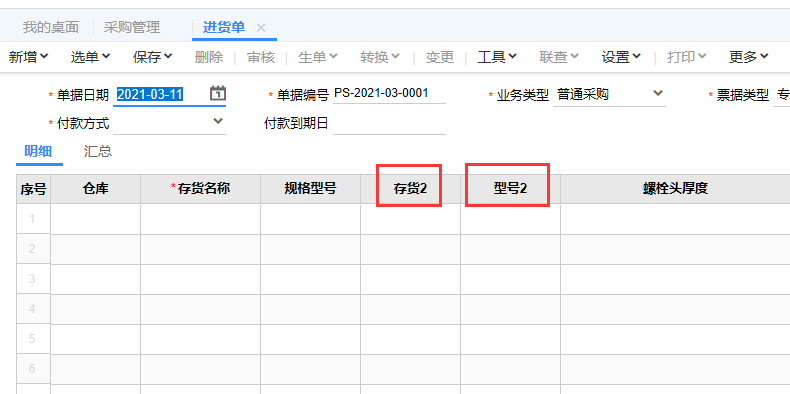Select row number 2 in the table
This screenshot has height=394, width=790.
(33, 249)
